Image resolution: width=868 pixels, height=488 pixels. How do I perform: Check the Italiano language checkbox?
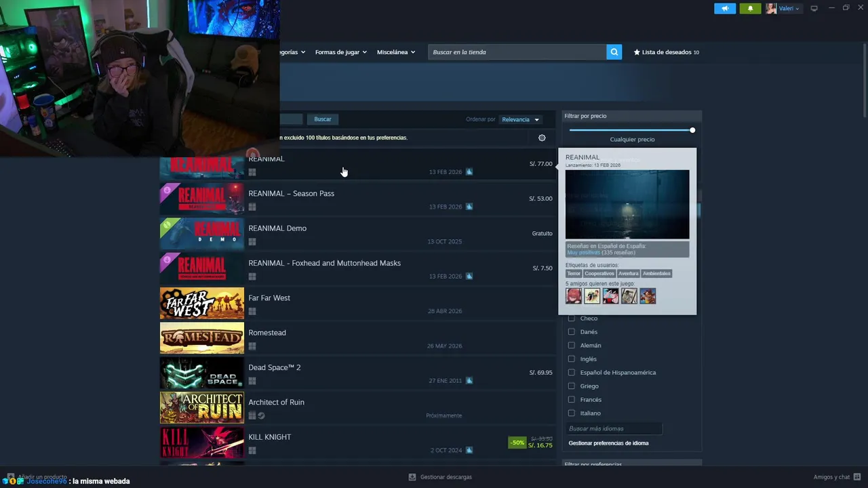pyautogui.click(x=572, y=413)
